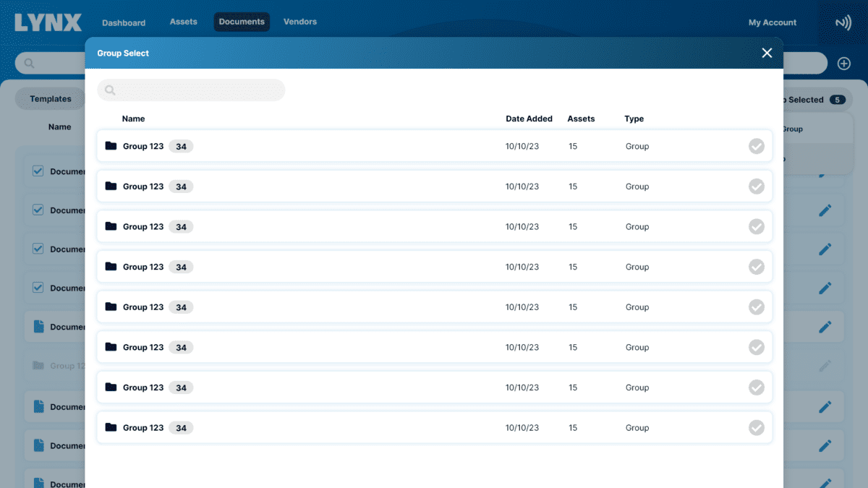Image resolution: width=868 pixels, height=488 pixels.
Task: Switch to the Assets nav item
Action: [x=184, y=22]
